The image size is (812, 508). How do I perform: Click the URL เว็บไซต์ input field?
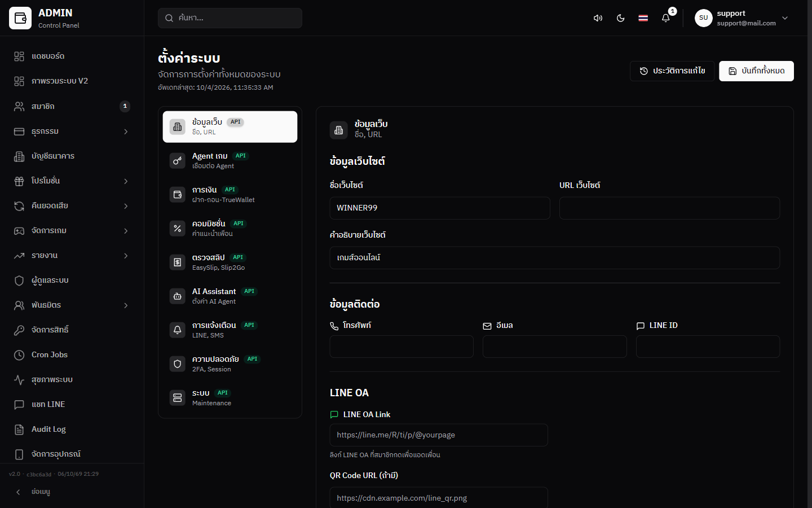tap(669, 208)
